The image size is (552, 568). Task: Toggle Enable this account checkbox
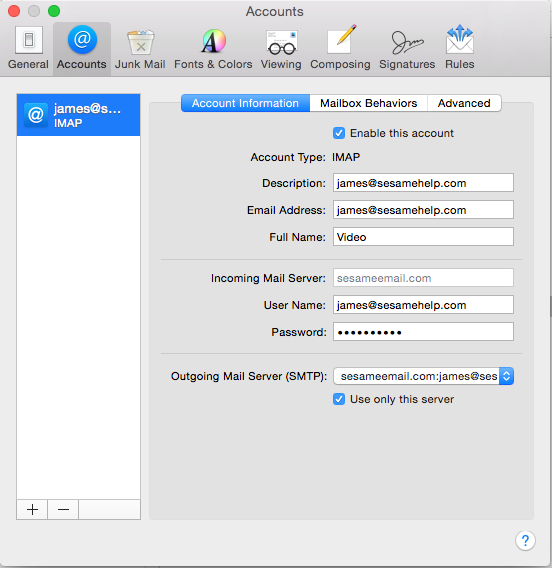click(339, 133)
